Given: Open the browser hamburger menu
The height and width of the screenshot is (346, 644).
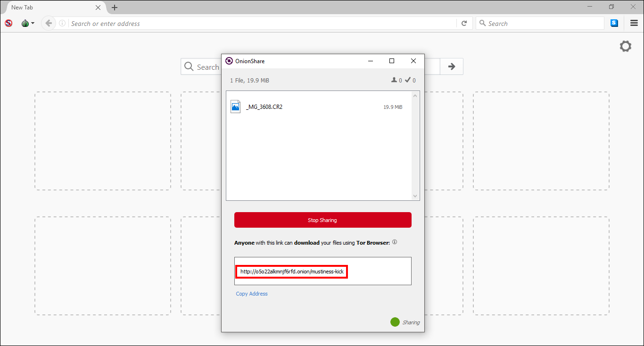Looking at the screenshot, I should point(634,23).
